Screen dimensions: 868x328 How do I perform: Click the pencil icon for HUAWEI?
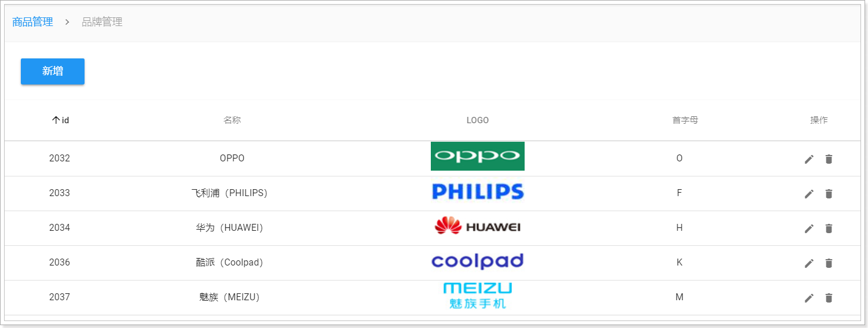pyautogui.click(x=809, y=229)
